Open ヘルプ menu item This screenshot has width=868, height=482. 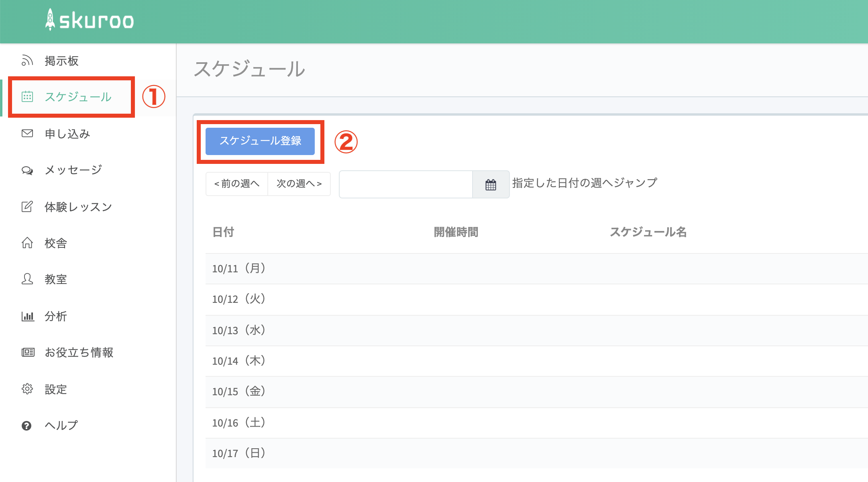(x=61, y=425)
